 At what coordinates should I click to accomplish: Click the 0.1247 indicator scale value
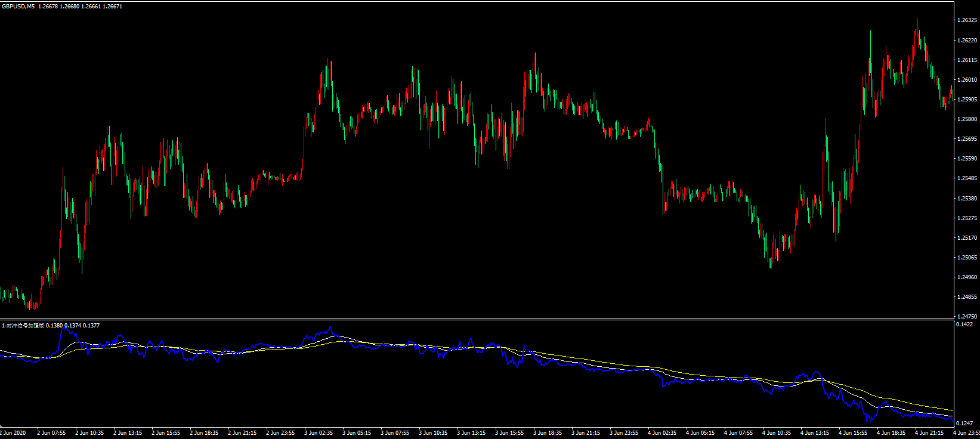point(964,423)
